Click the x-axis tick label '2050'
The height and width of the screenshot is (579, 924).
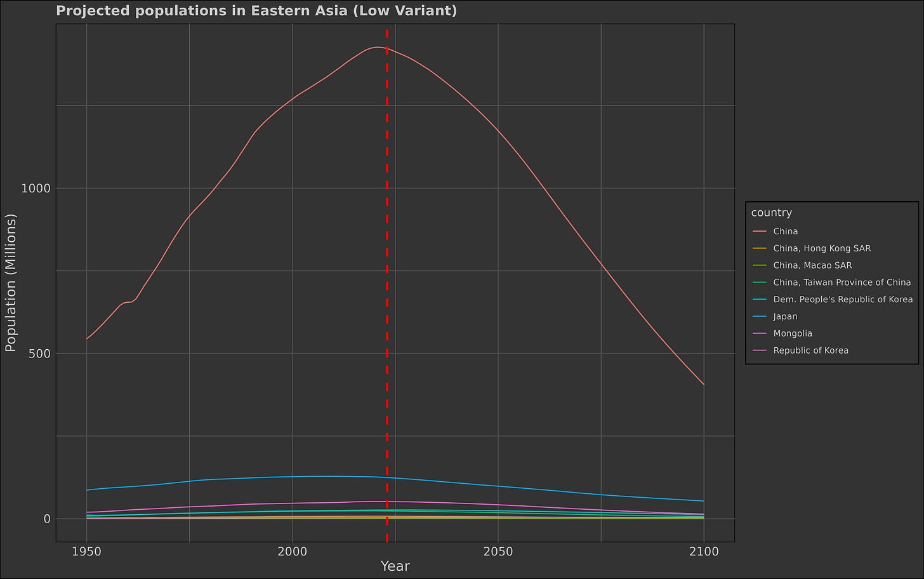point(498,551)
